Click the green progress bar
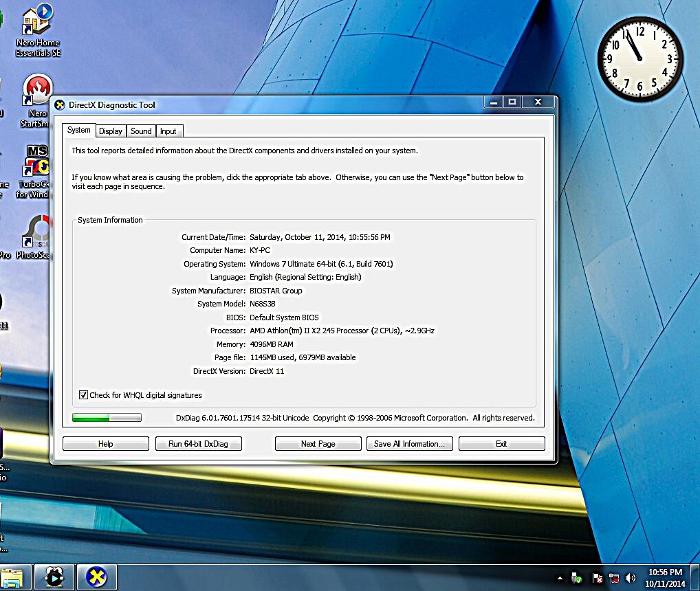This screenshot has height=591, width=700. point(107,418)
